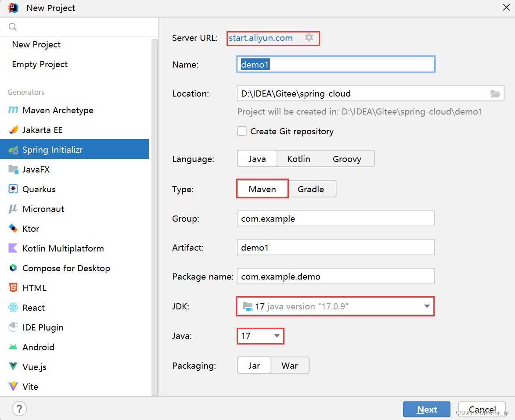The width and height of the screenshot is (515, 420).
Task: Click the JavaFX generator icon
Action: tap(13, 169)
